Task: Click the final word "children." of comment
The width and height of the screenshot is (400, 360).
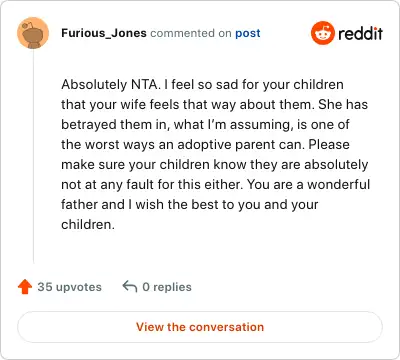Action: (x=88, y=224)
